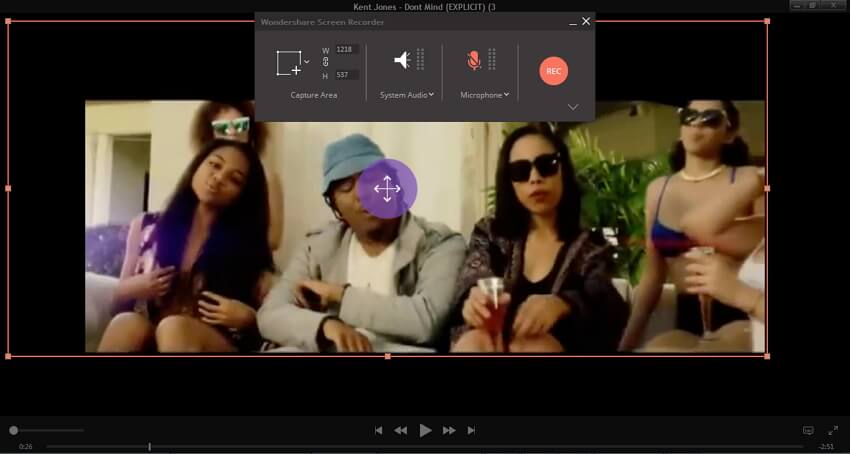850x454 pixels.
Task: Click the remaining time -2:51 label
Action: 826,447
